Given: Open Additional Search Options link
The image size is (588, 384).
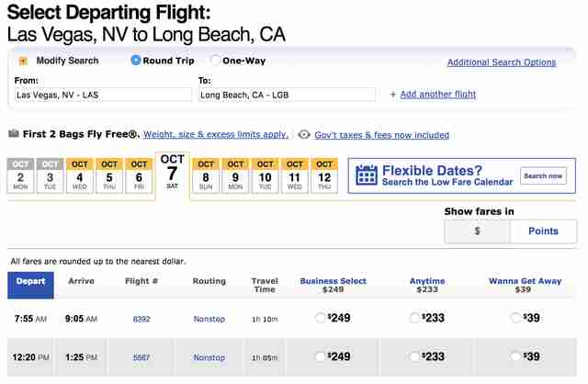Looking at the screenshot, I should pyautogui.click(x=502, y=62).
